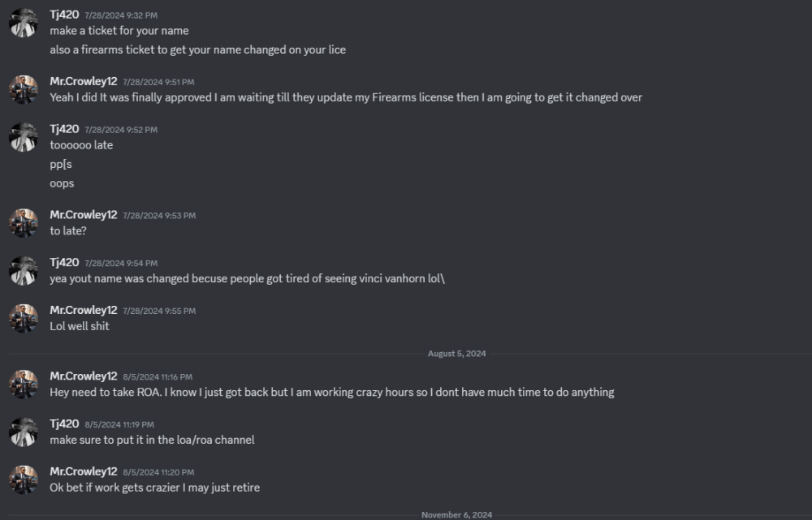Open Mr.Crowley12's avatar on the 11:20 PM message
This screenshot has height=520, width=812.
24,479
